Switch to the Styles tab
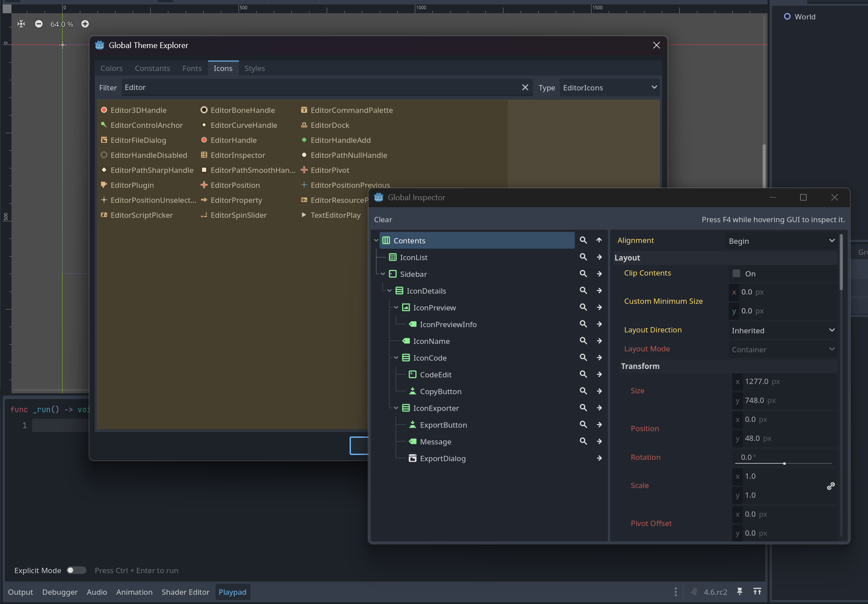Image resolution: width=868 pixels, height=604 pixels. click(x=254, y=68)
